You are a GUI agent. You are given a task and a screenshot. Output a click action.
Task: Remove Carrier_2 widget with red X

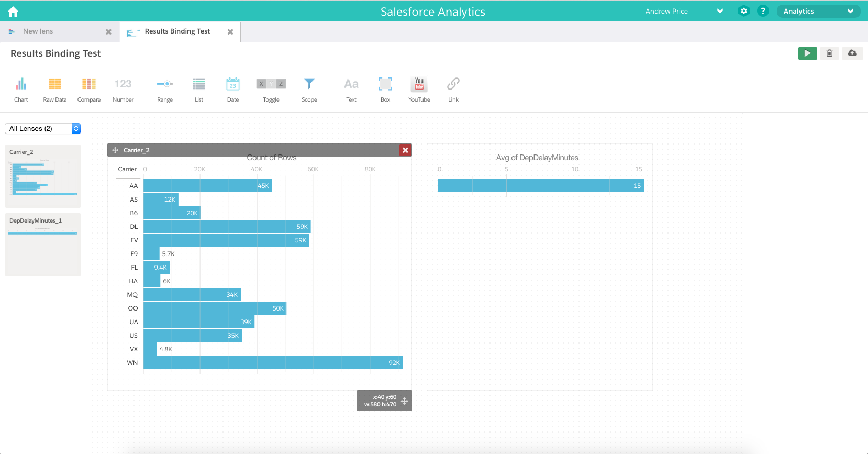(405, 150)
